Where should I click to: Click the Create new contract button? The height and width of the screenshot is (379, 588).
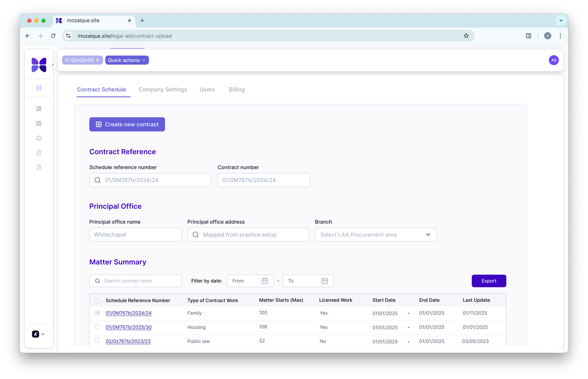[x=127, y=124]
